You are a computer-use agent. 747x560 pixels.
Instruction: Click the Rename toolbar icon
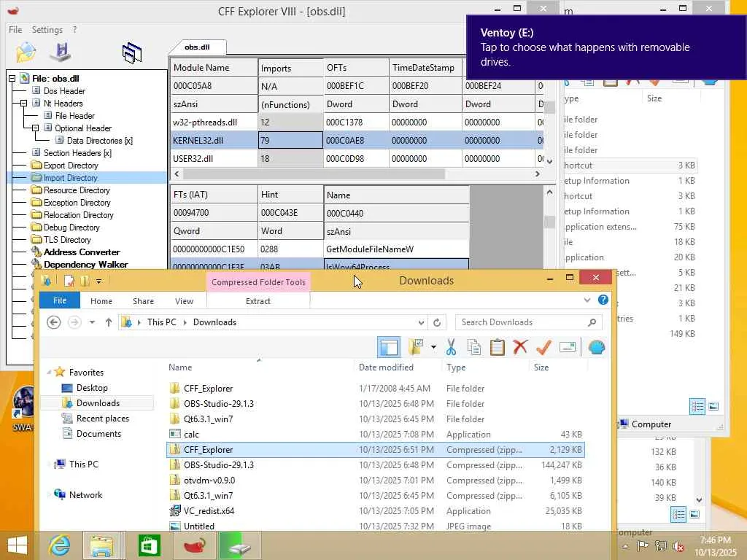point(568,347)
